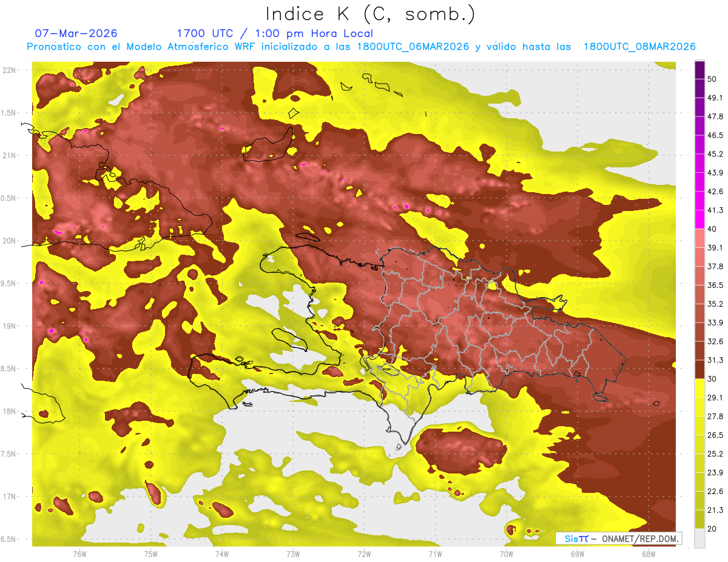Click the colorbar value "41.3"
728x562 pixels.
tap(715, 210)
